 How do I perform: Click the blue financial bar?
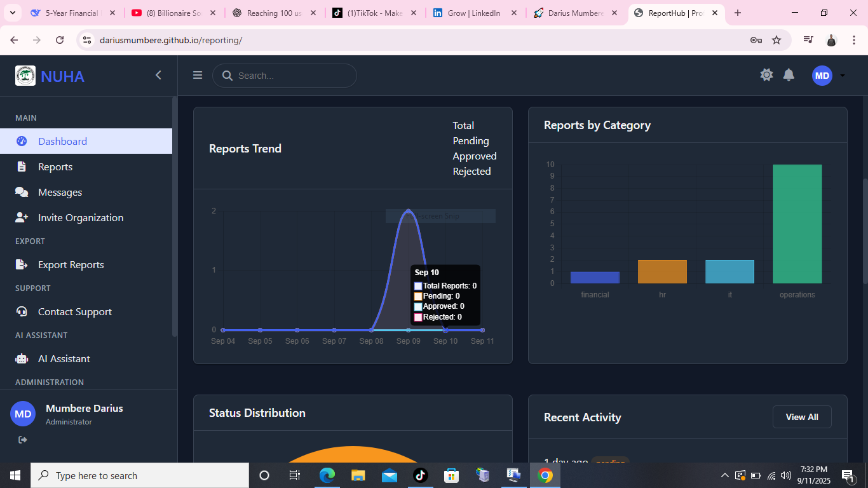tap(595, 278)
